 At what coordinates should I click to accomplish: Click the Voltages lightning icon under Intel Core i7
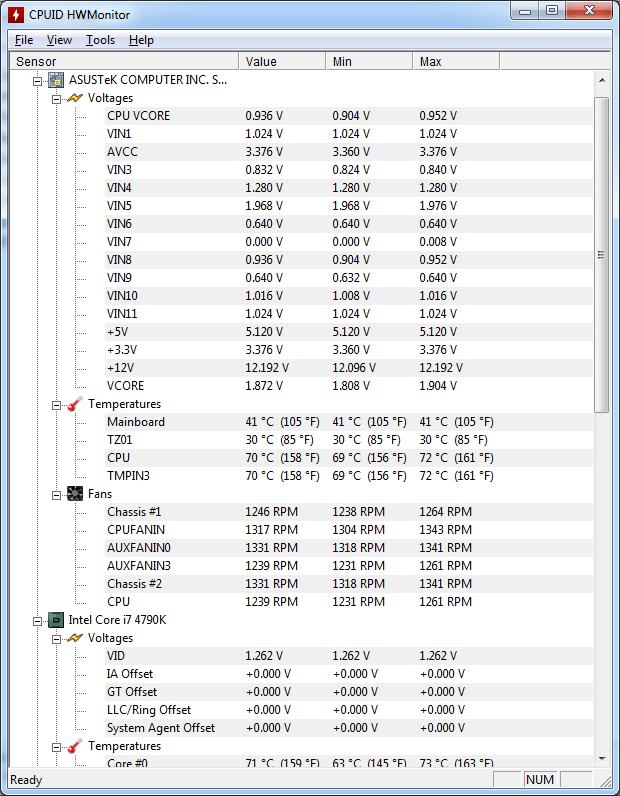coord(75,638)
